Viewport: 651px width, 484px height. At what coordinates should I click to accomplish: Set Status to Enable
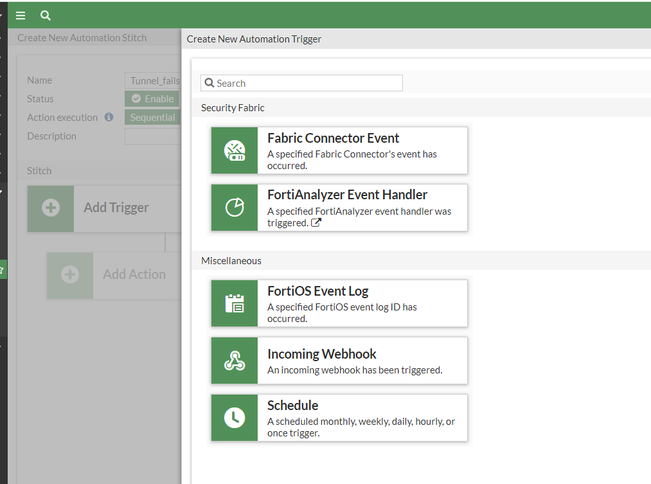tap(152, 99)
